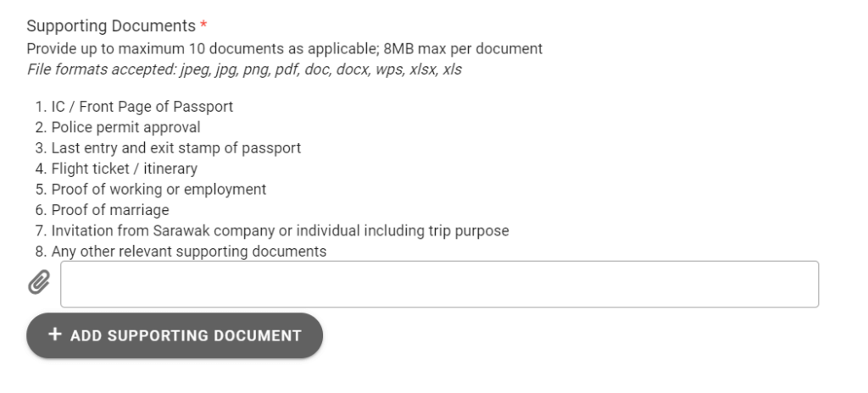
Task: Click the maximum 10 documents instruction line
Action: (285, 49)
